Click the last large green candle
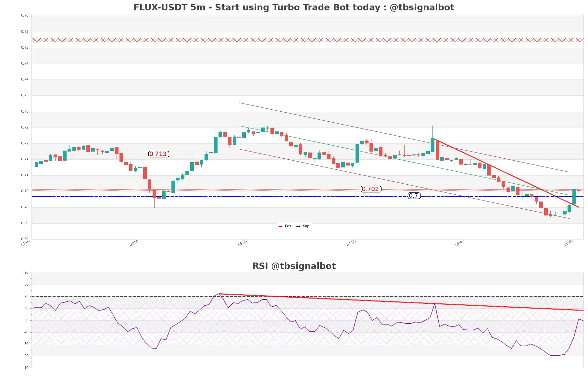This screenshot has width=588, height=392. [574, 197]
